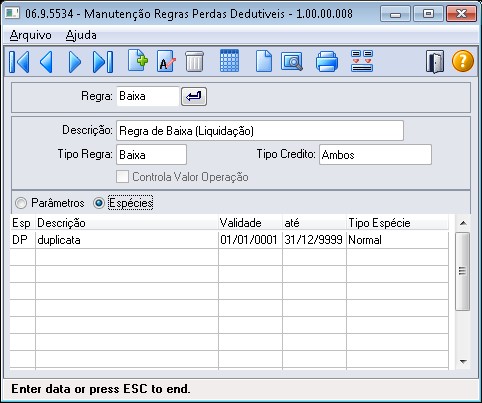Screen dimensions: 482x403
Task: Click the blank page icon
Action: point(264,61)
